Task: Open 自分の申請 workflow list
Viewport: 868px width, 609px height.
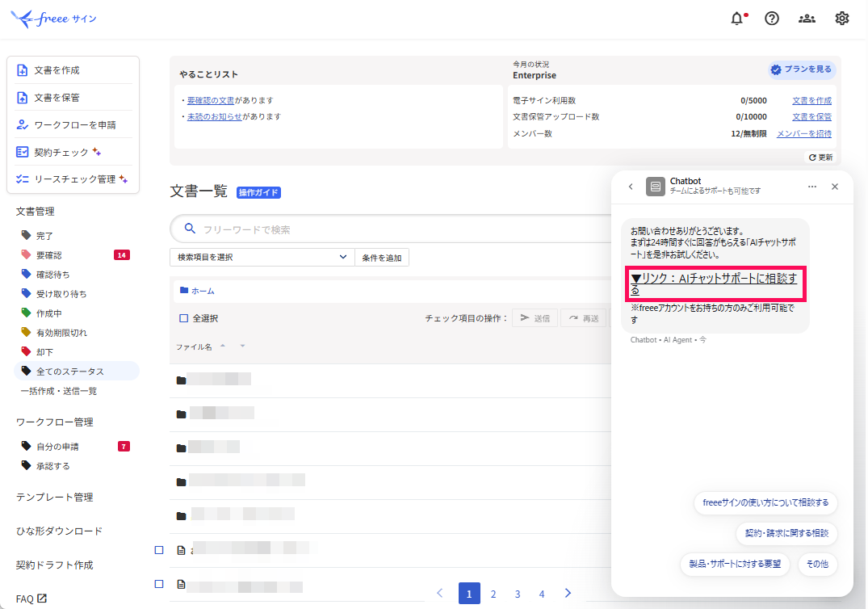Action: (57, 446)
